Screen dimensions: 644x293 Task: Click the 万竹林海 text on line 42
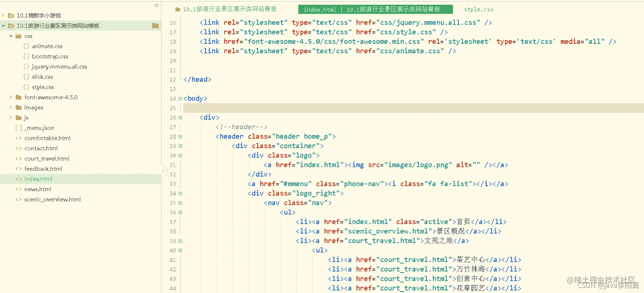tap(470, 269)
